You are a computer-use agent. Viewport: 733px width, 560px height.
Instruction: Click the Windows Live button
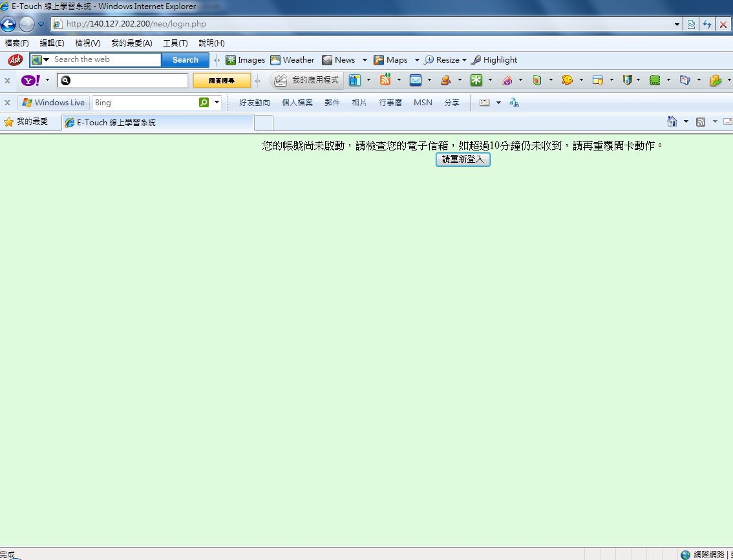(x=54, y=102)
